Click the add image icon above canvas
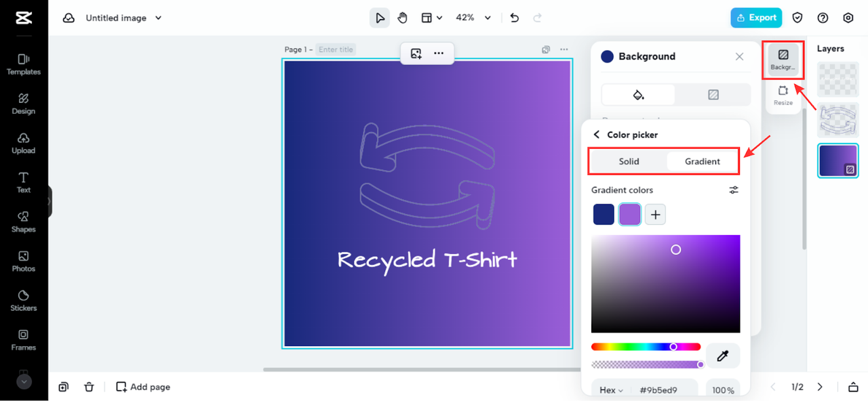This screenshot has height=403, width=868. pos(416,54)
